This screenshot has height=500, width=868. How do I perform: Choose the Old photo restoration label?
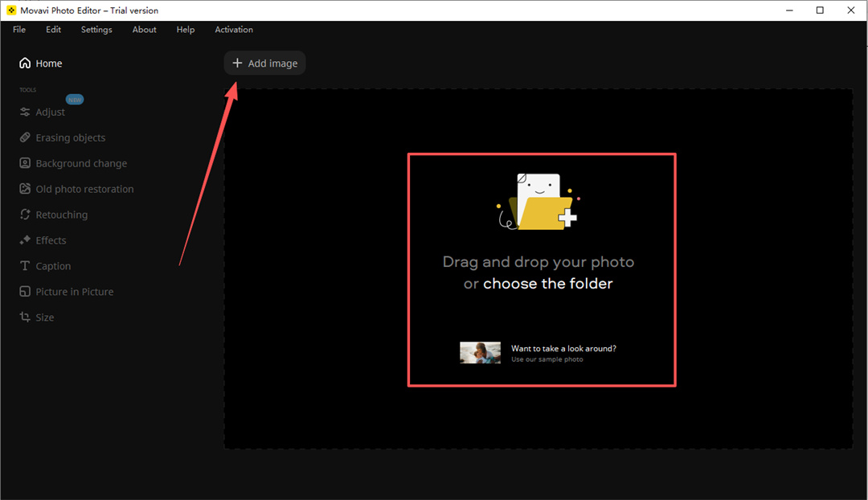tap(84, 189)
